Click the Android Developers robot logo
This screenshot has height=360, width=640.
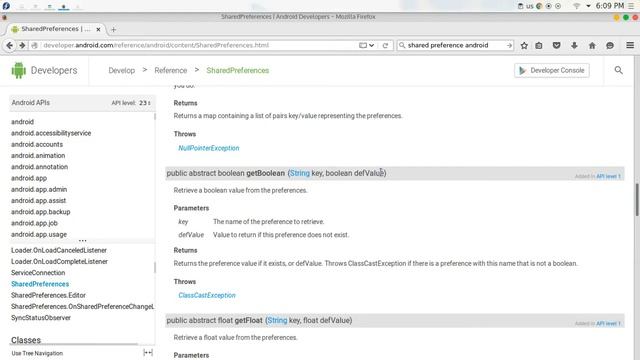(18, 70)
